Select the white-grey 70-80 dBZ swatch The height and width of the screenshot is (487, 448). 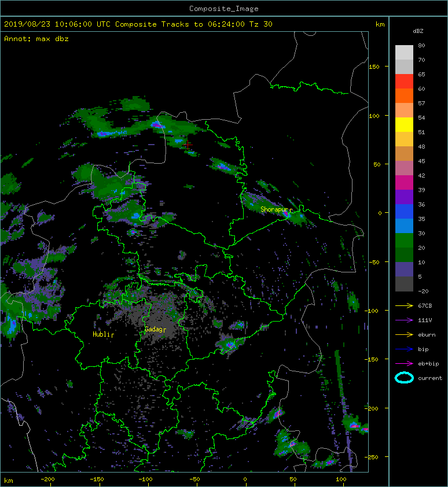pyautogui.click(x=404, y=52)
